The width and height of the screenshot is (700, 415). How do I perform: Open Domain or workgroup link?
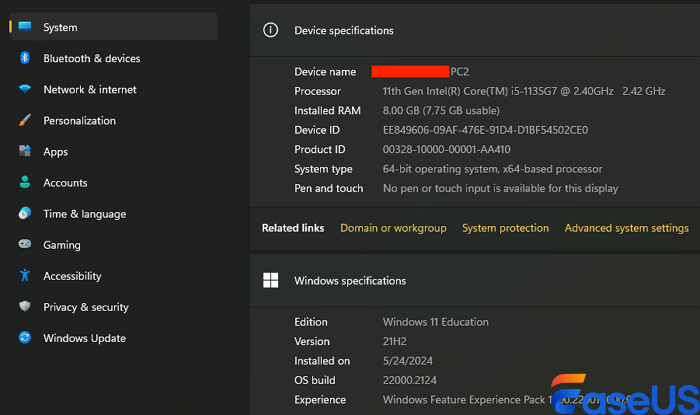click(x=393, y=228)
